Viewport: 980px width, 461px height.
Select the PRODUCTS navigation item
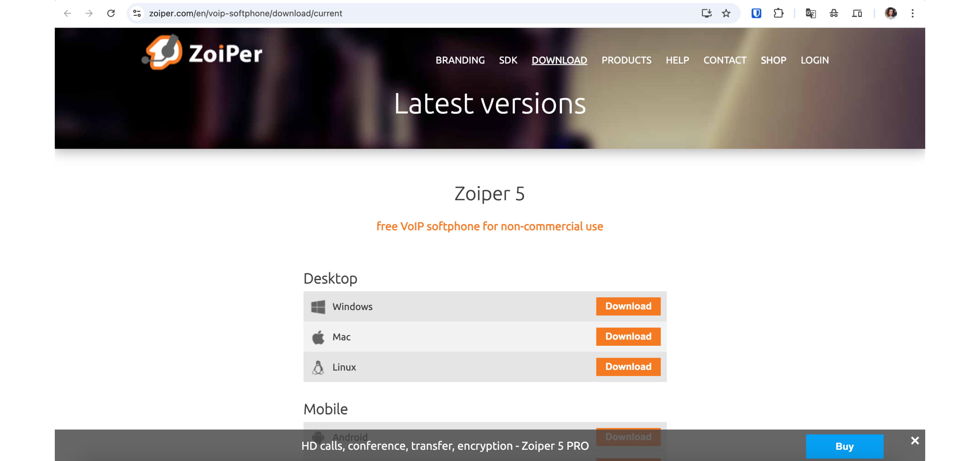tap(626, 60)
